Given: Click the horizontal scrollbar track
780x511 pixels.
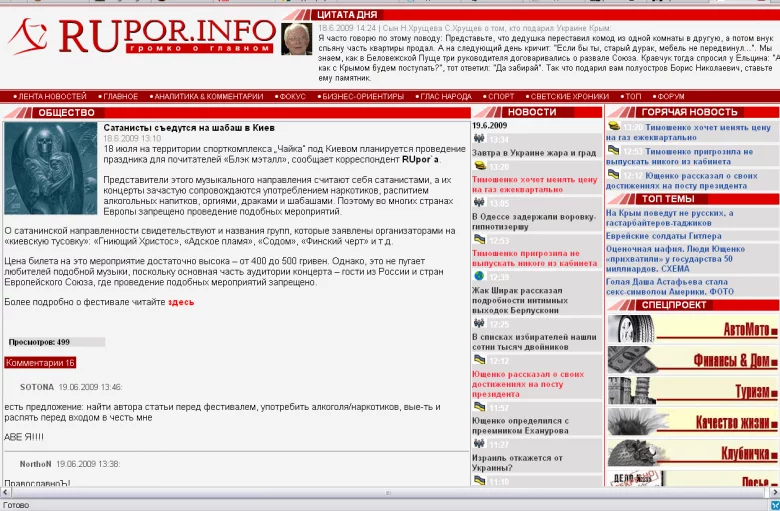Looking at the screenshot, I should click(x=390, y=493).
